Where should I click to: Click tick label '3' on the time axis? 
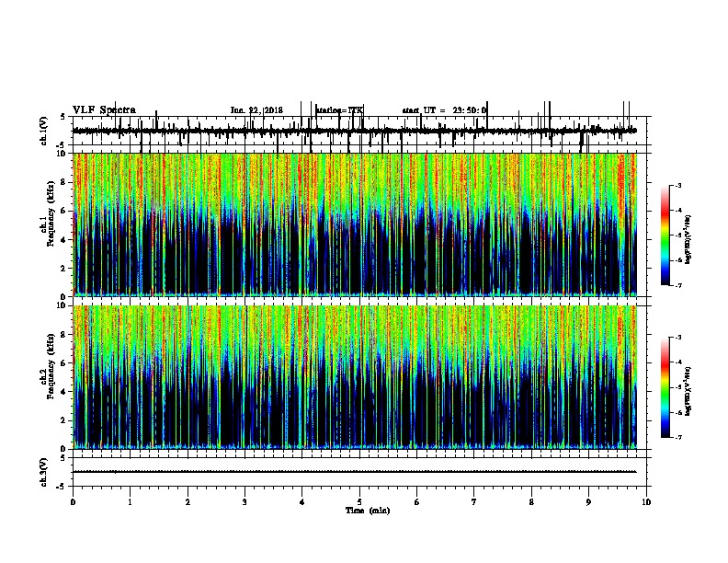(x=245, y=502)
